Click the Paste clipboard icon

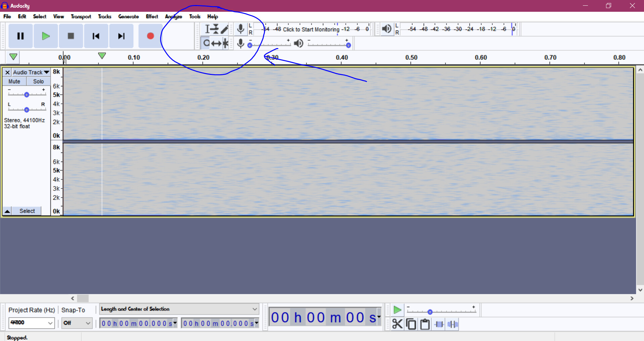click(425, 324)
